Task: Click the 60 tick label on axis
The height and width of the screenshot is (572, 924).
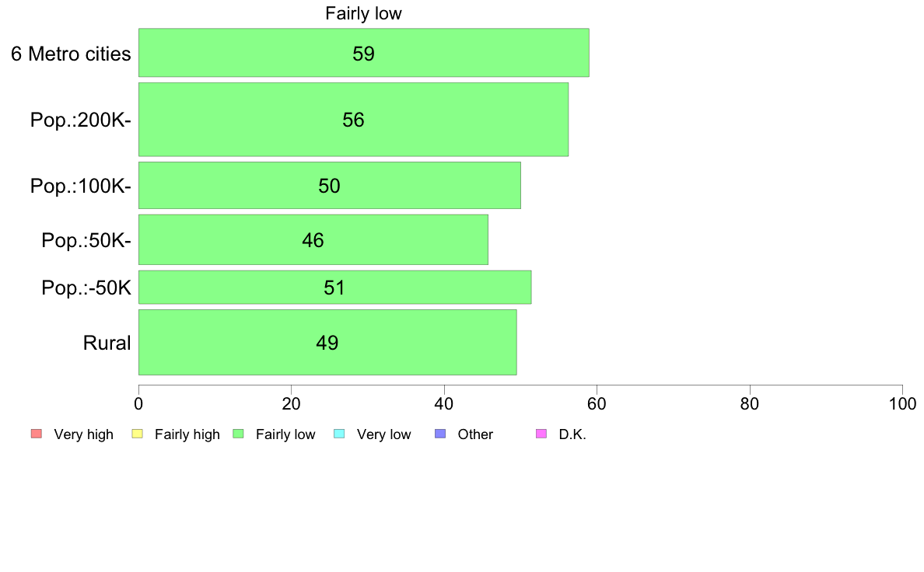Action: point(597,403)
